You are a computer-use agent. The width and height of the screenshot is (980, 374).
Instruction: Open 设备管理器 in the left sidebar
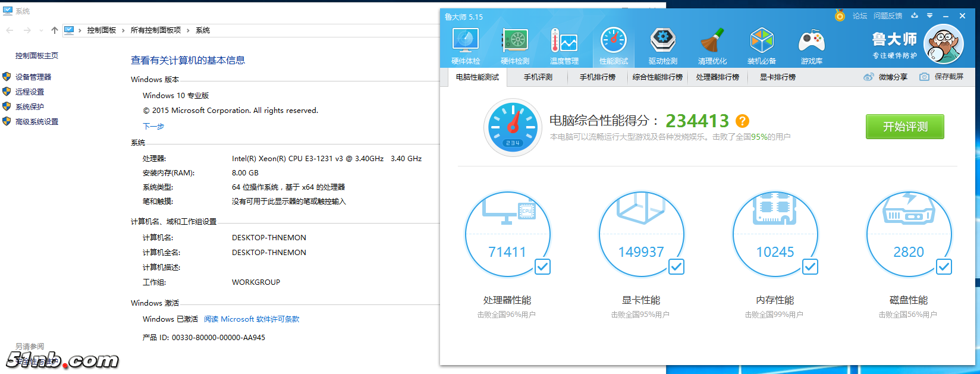pos(33,77)
